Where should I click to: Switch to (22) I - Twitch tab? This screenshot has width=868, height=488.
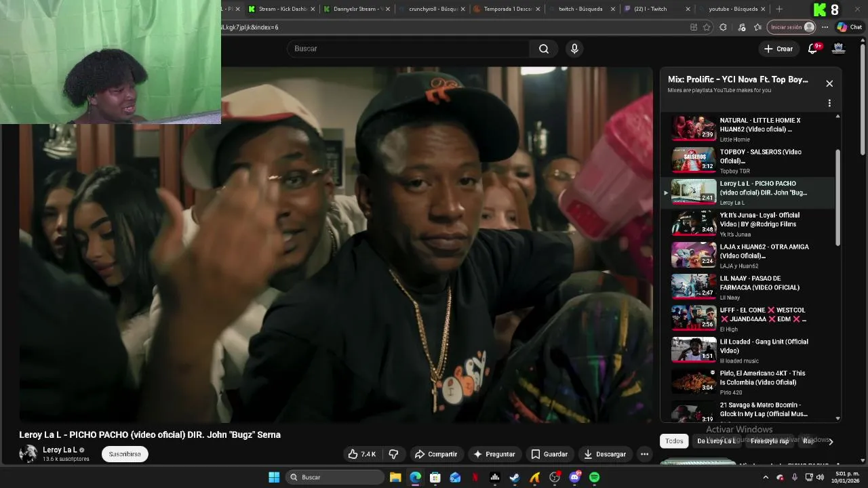(x=656, y=9)
